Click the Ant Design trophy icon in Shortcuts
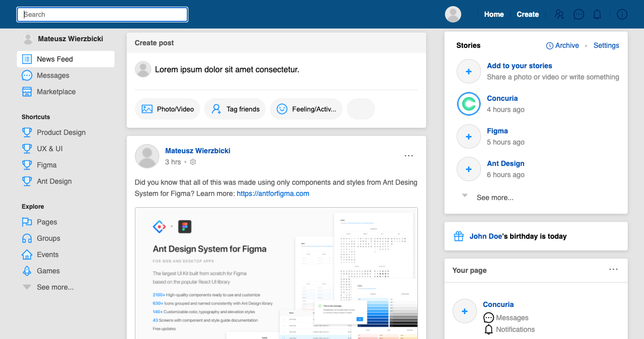 27,181
